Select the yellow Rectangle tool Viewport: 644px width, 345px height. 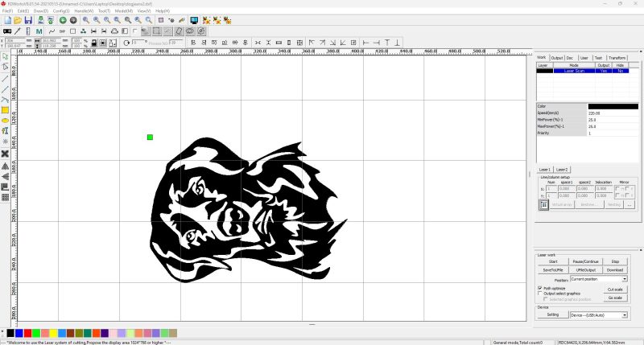(5, 110)
